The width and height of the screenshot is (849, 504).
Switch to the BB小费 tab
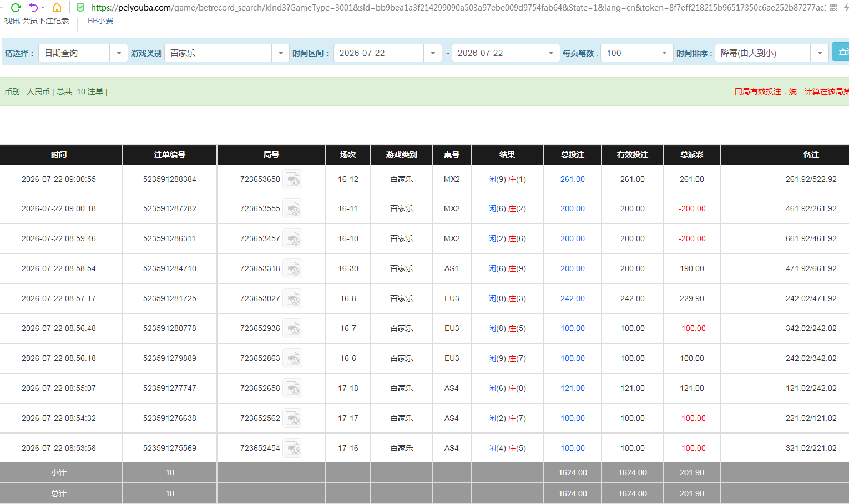(x=100, y=21)
